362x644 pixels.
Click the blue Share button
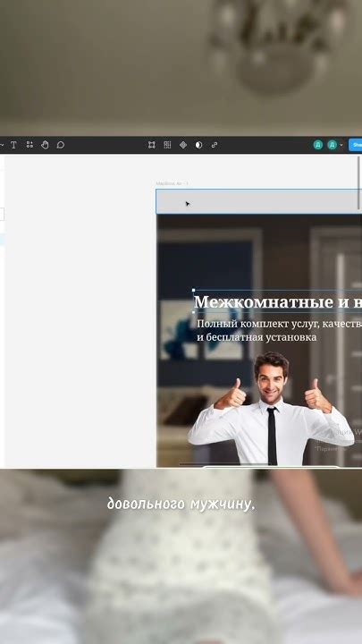click(356, 145)
